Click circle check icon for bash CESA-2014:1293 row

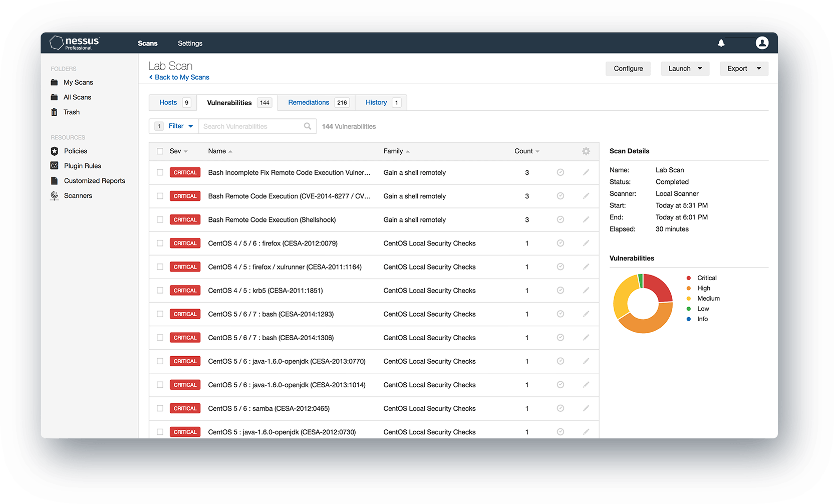click(561, 314)
